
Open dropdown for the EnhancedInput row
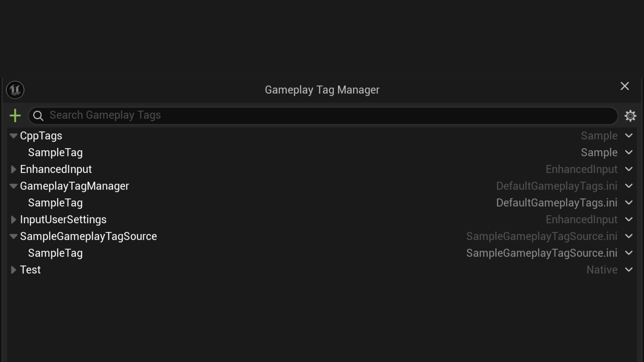click(x=629, y=169)
